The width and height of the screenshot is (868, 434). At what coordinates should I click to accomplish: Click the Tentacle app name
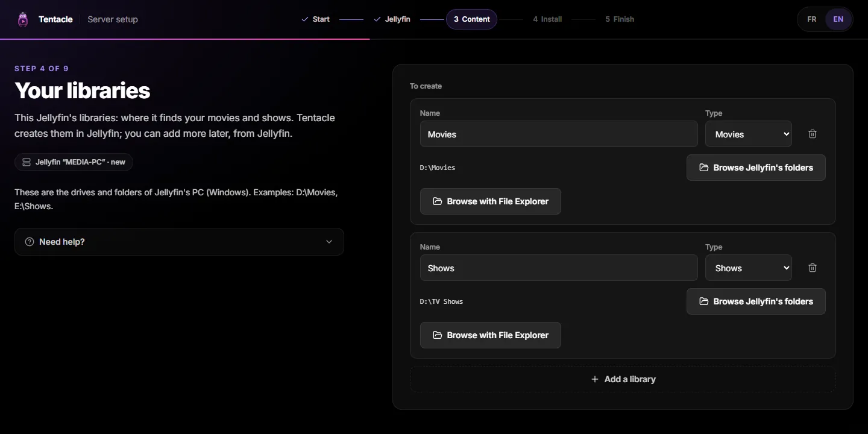55,19
